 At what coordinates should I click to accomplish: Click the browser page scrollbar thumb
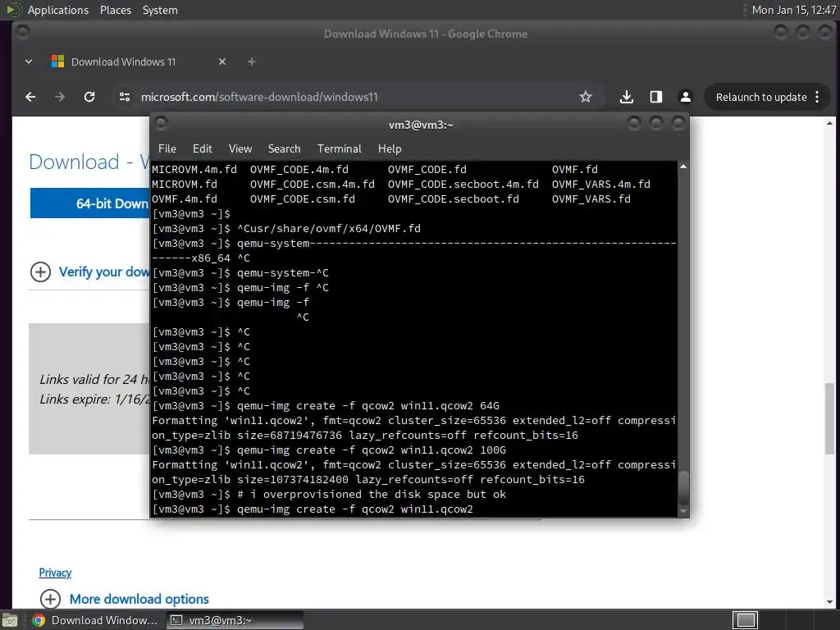point(829,418)
